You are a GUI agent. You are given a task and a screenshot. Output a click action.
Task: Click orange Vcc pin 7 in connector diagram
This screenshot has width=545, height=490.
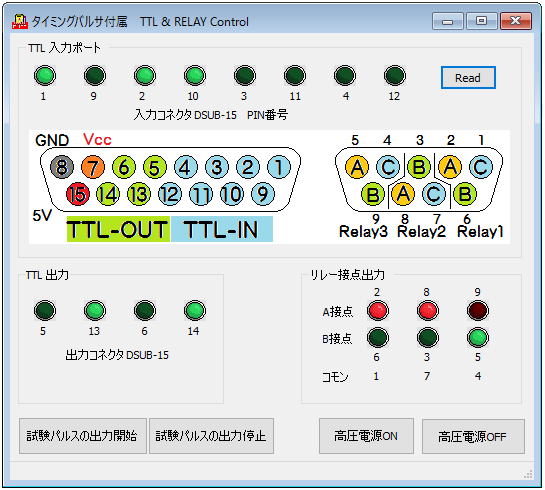pyautogui.click(x=93, y=167)
